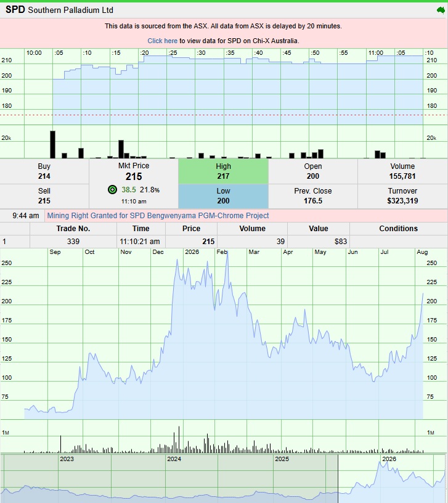Image resolution: width=448 pixels, height=503 pixels.
Task: Click the Time column header
Action: click(x=141, y=229)
